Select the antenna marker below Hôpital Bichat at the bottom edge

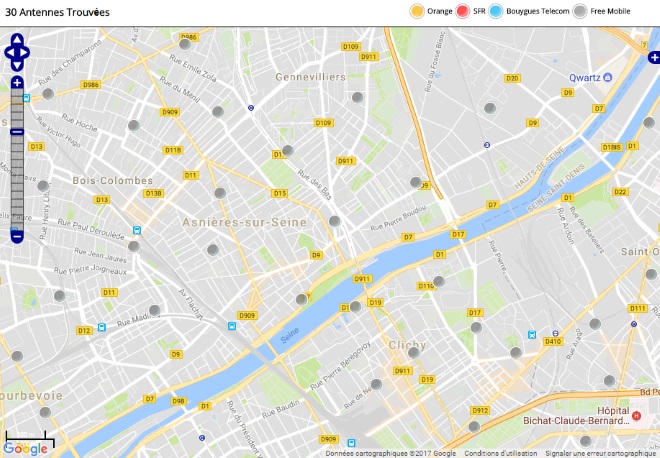coord(585,442)
